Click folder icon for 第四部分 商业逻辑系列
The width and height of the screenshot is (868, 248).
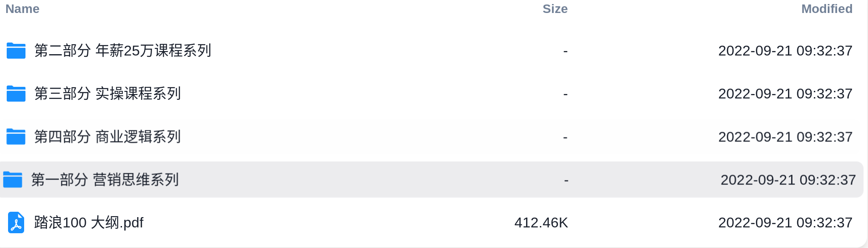16,137
